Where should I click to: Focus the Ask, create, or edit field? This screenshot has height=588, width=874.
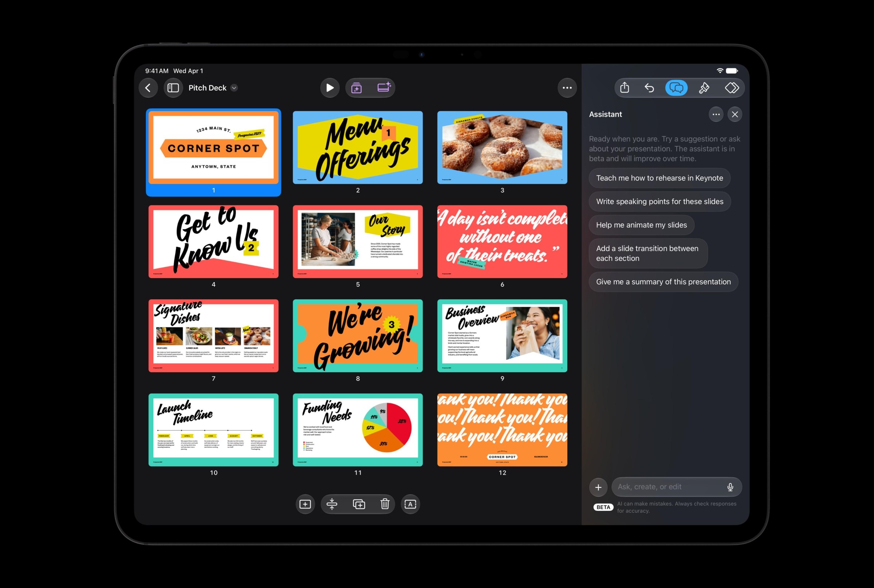(677, 487)
